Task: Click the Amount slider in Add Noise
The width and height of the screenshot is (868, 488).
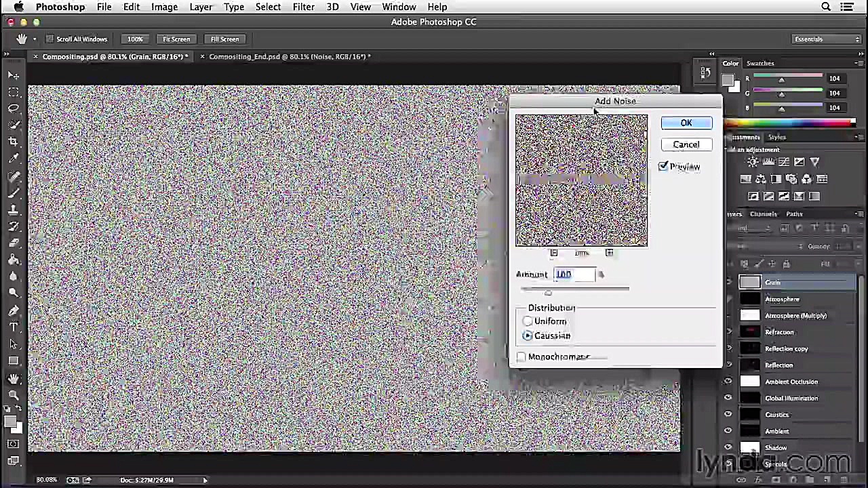Action: (x=575, y=289)
